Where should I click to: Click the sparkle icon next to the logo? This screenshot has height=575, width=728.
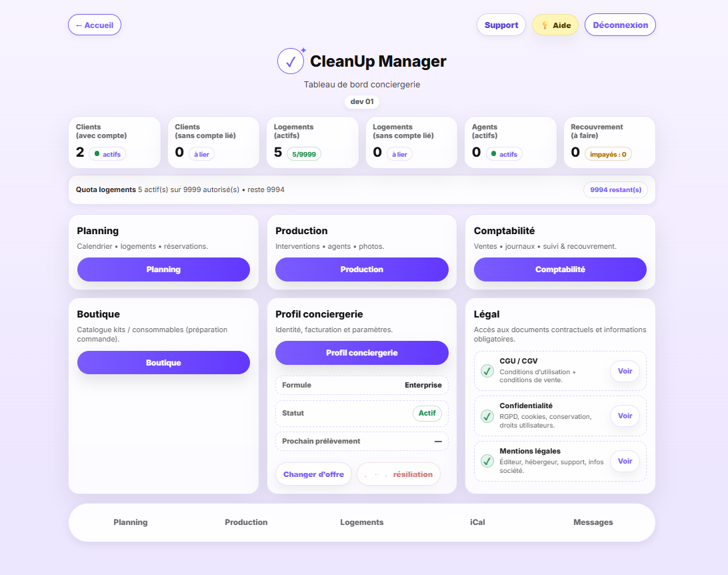pyautogui.click(x=303, y=48)
